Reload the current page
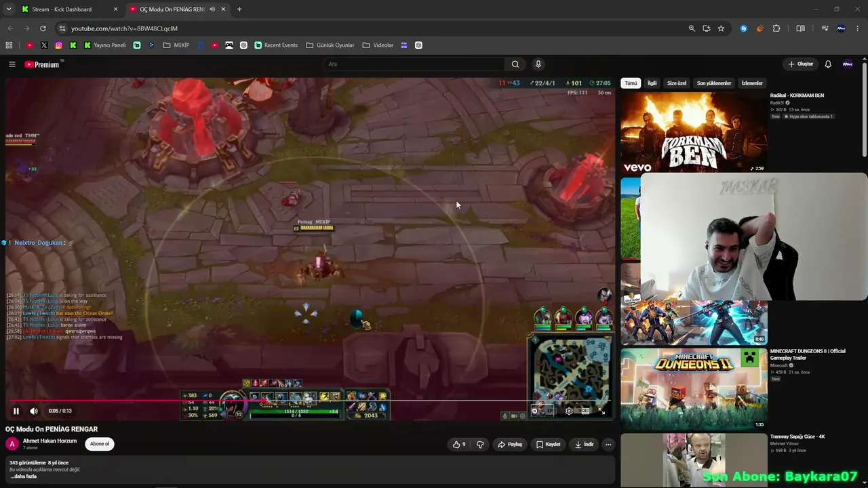 (x=43, y=28)
